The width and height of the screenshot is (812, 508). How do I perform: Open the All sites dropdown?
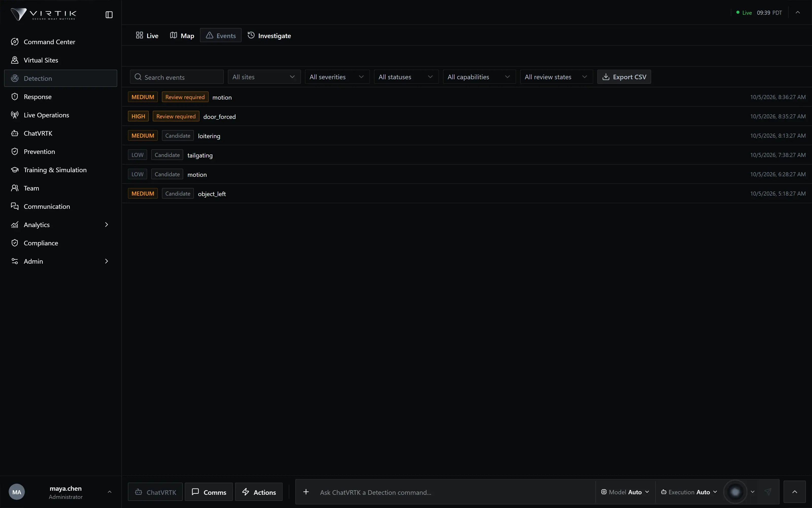(x=264, y=77)
